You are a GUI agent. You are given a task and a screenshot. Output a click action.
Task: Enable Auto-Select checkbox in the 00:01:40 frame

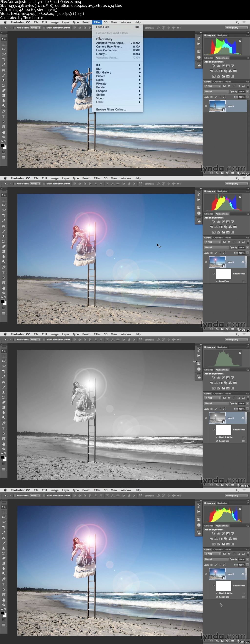coord(15,184)
